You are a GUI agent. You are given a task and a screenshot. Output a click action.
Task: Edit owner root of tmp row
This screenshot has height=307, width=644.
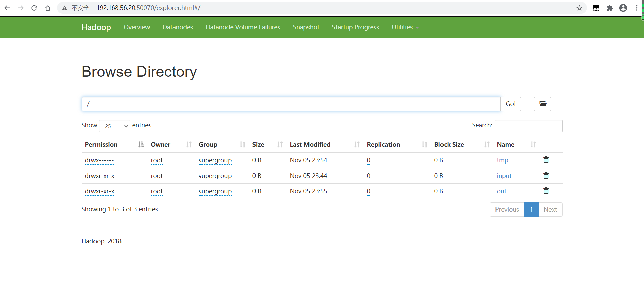(157, 160)
